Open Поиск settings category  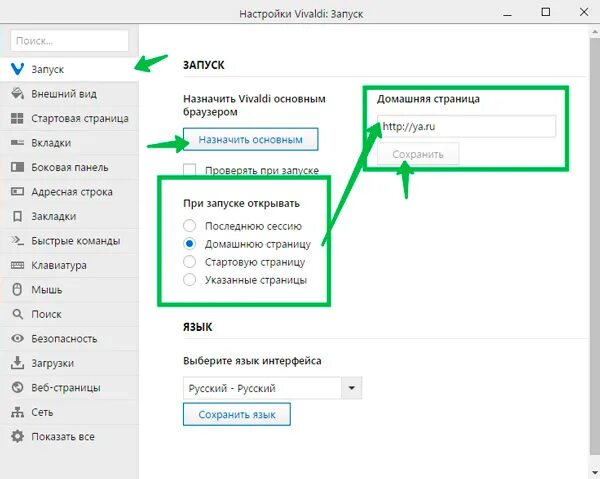(69, 314)
